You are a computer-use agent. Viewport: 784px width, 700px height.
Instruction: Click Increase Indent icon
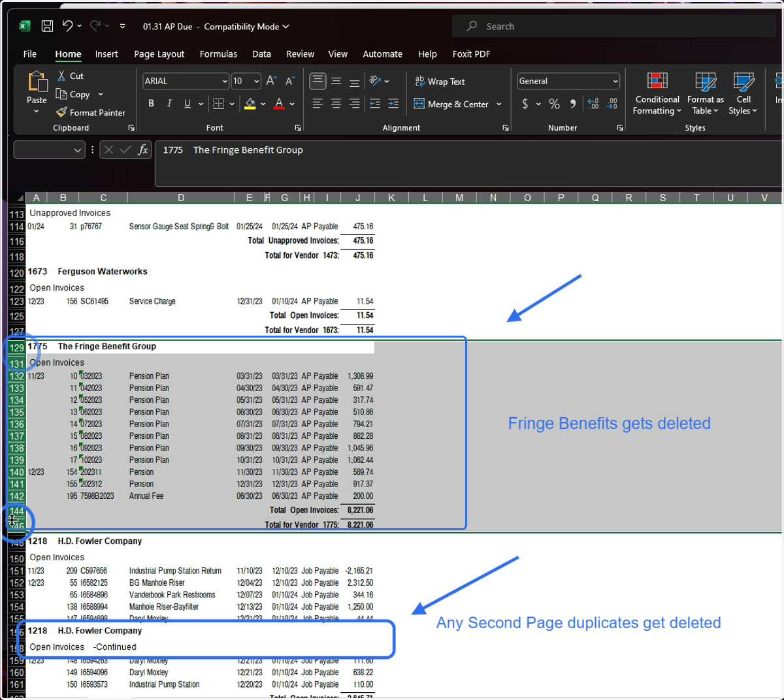393,103
